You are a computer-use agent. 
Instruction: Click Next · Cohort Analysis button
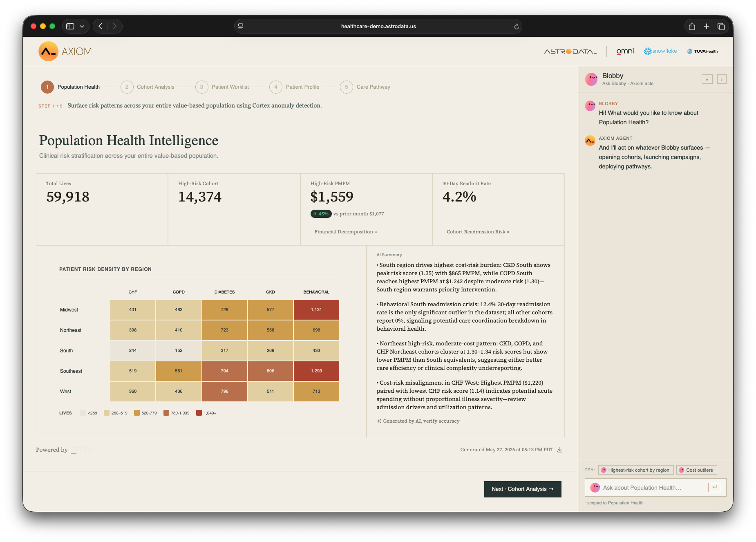pyautogui.click(x=523, y=489)
